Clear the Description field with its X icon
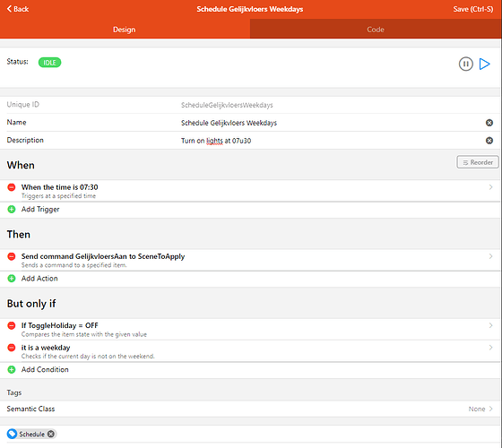Viewport: 502px width, 448px height. pos(489,141)
